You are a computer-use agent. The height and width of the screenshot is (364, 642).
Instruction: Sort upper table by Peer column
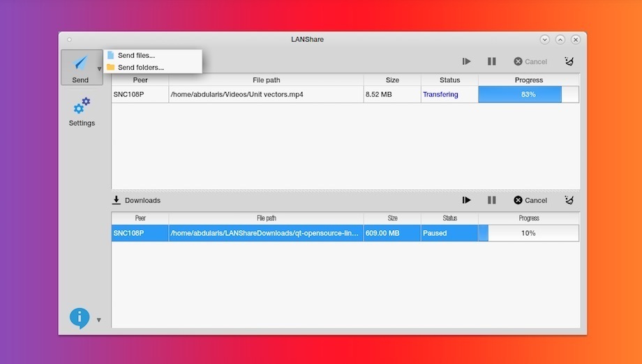tap(140, 79)
